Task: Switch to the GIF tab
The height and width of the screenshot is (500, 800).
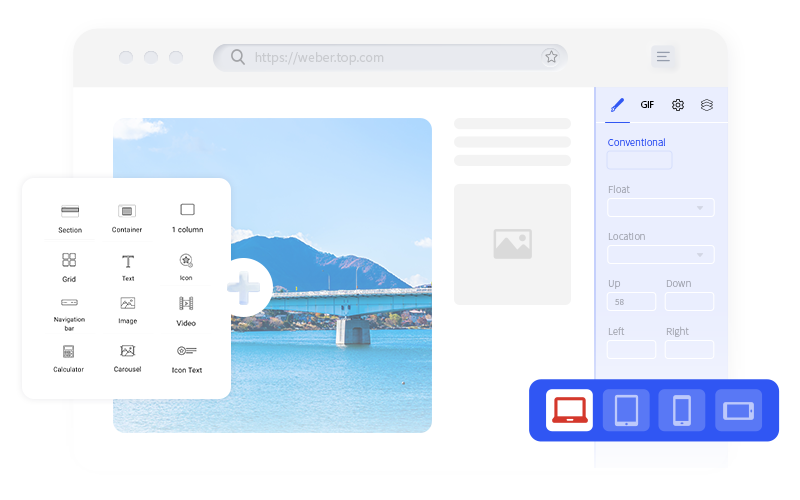Action: 647,105
